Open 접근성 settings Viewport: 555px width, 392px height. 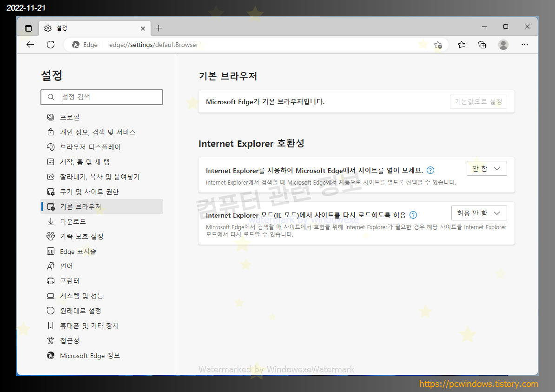[102, 341]
